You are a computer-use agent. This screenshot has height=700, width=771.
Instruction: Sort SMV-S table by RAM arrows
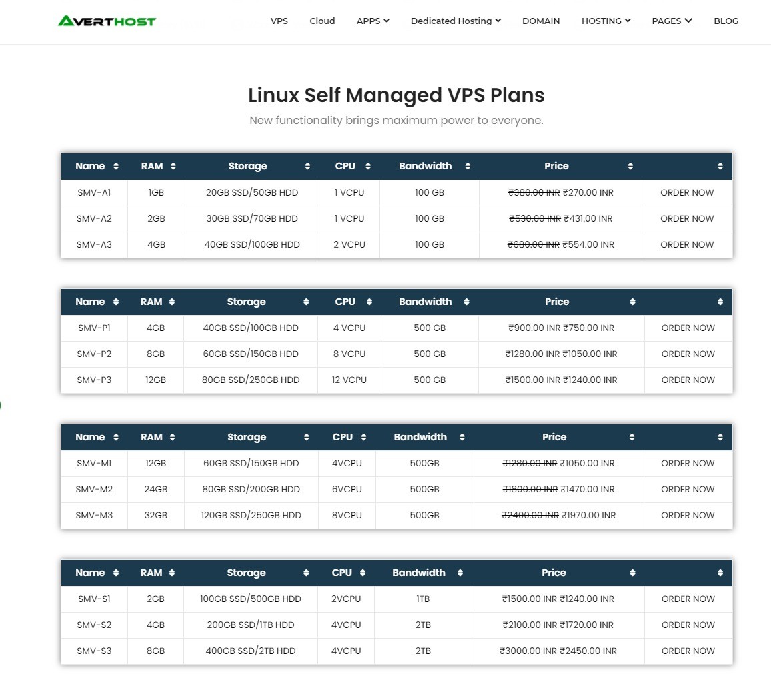[x=172, y=573]
